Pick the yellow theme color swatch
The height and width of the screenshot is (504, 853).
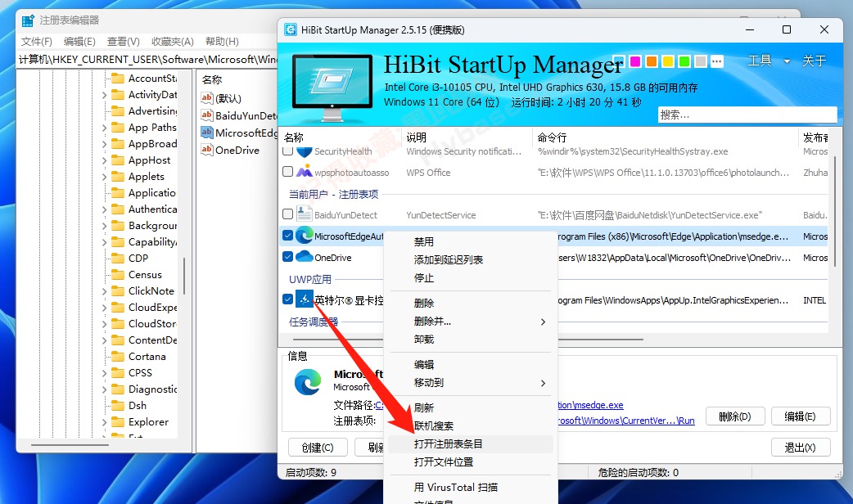[x=667, y=61]
